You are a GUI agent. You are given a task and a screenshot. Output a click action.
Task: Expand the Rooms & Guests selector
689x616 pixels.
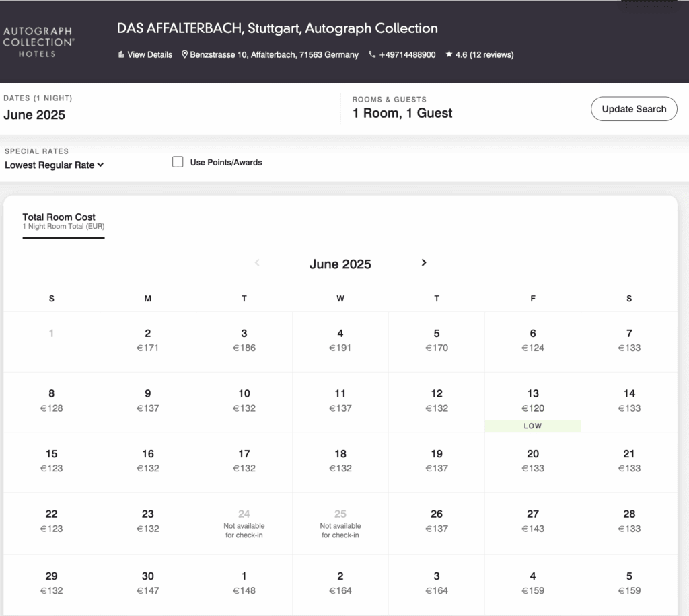(402, 113)
